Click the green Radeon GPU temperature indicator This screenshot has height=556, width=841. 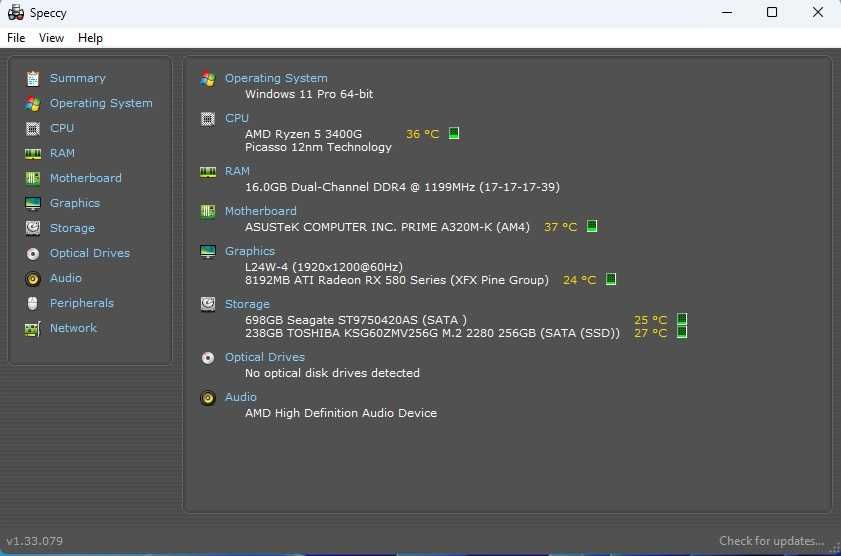pyautogui.click(x=610, y=279)
